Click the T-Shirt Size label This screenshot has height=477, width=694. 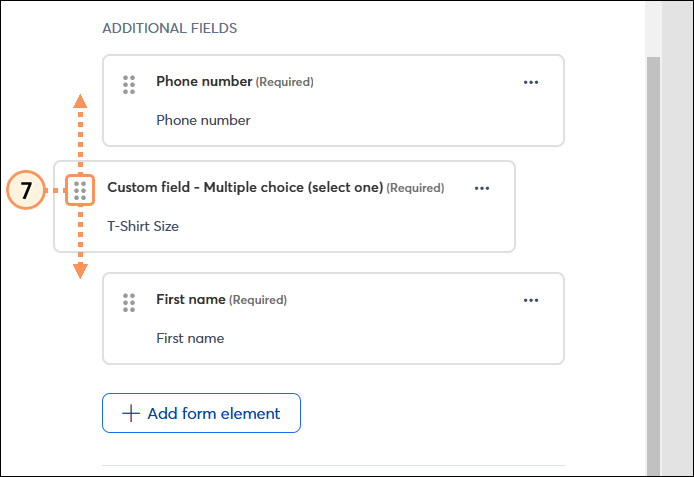tap(143, 226)
